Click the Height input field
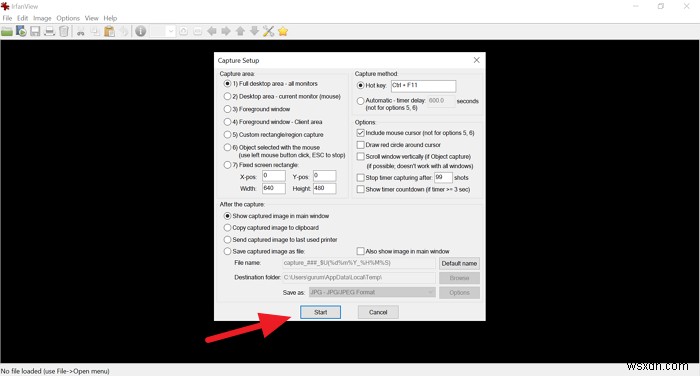 (325, 188)
